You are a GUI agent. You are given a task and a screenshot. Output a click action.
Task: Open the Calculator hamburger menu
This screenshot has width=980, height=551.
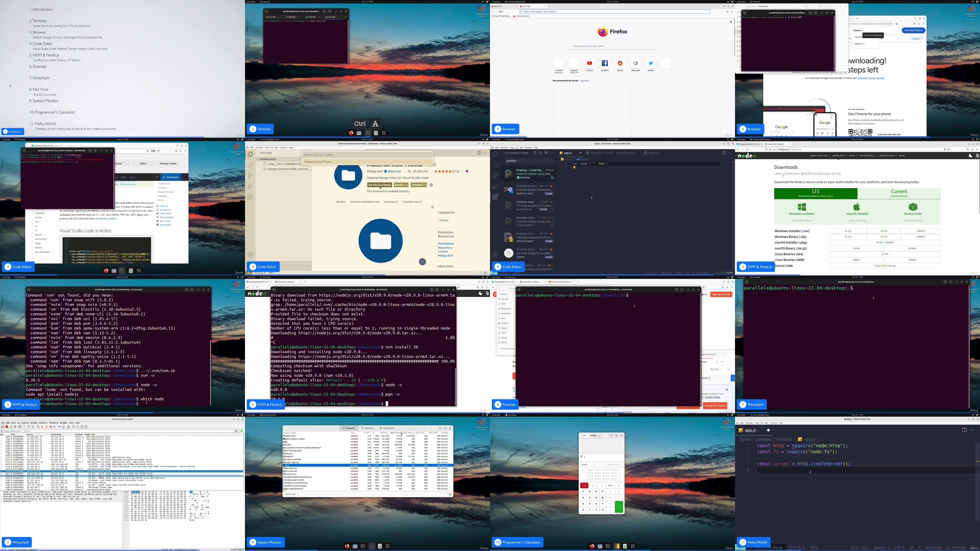pyautogui.click(x=605, y=435)
